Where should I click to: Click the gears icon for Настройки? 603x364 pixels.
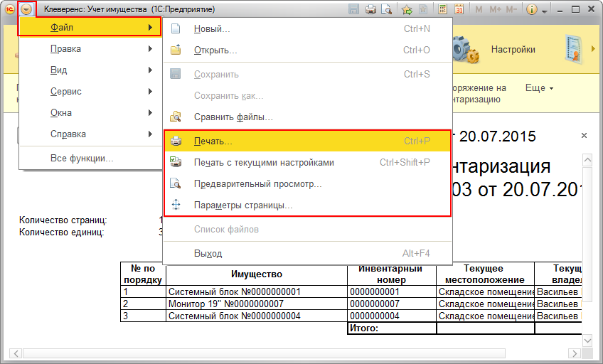pyautogui.click(x=465, y=50)
